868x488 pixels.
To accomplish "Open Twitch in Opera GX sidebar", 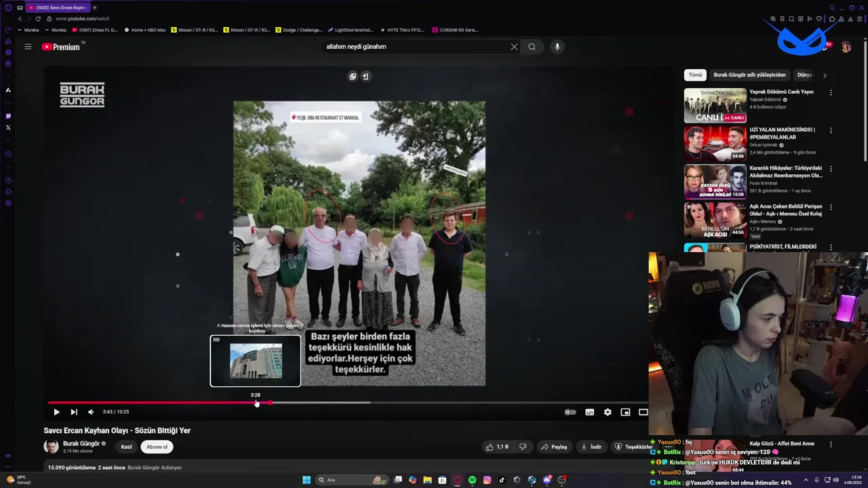I will (x=8, y=116).
